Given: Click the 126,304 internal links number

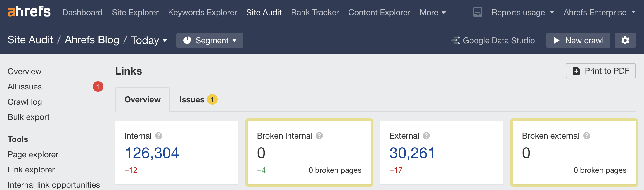Looking at the screenshot, I should (x=152, y=153).
